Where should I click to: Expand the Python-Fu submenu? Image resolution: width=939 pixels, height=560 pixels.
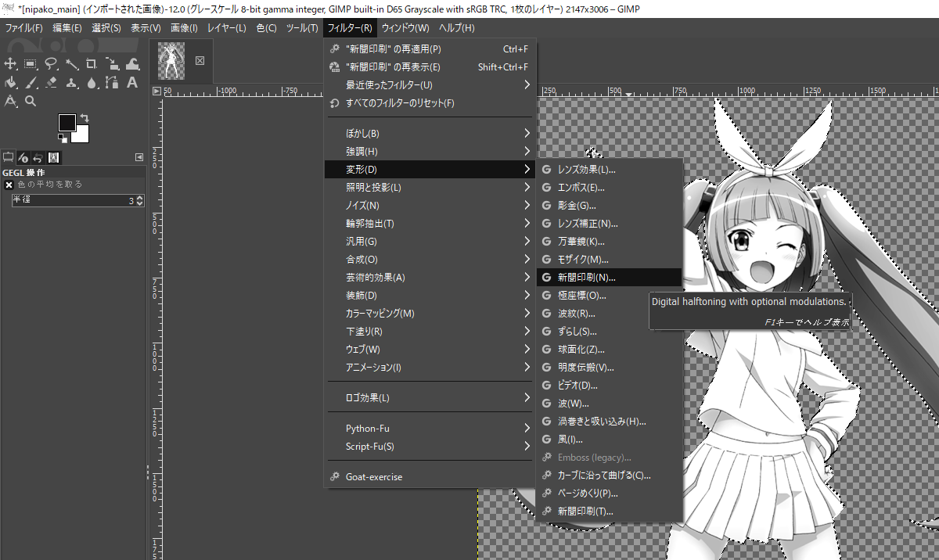(430, 429)
